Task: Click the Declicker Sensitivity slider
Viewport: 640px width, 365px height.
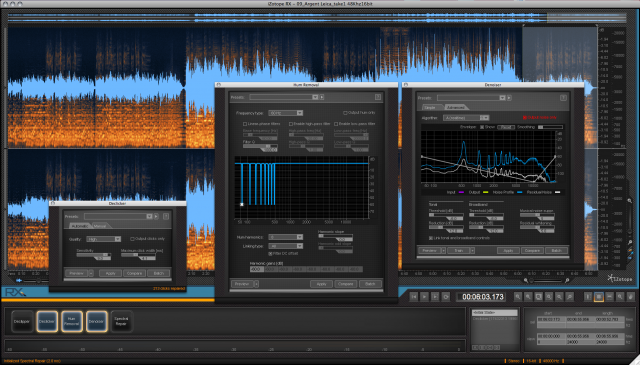Action: tap(94, 255)
